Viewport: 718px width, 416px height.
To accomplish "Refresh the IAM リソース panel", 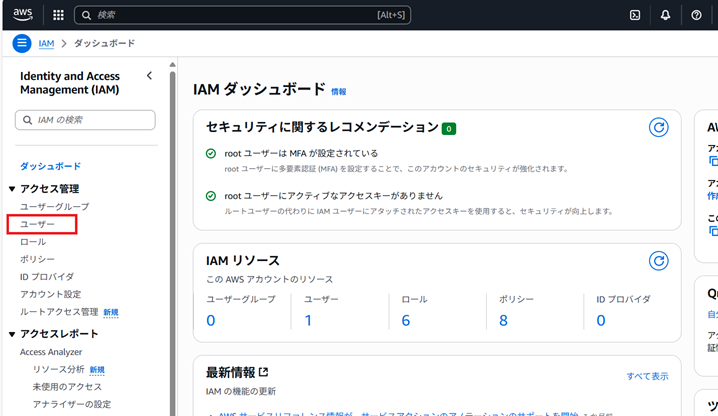I will 658,261.
